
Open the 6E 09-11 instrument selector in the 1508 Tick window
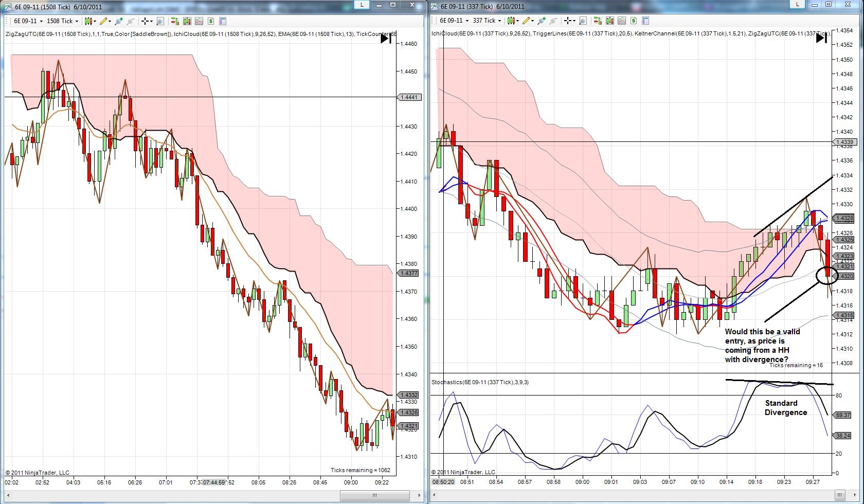[28, 21]
